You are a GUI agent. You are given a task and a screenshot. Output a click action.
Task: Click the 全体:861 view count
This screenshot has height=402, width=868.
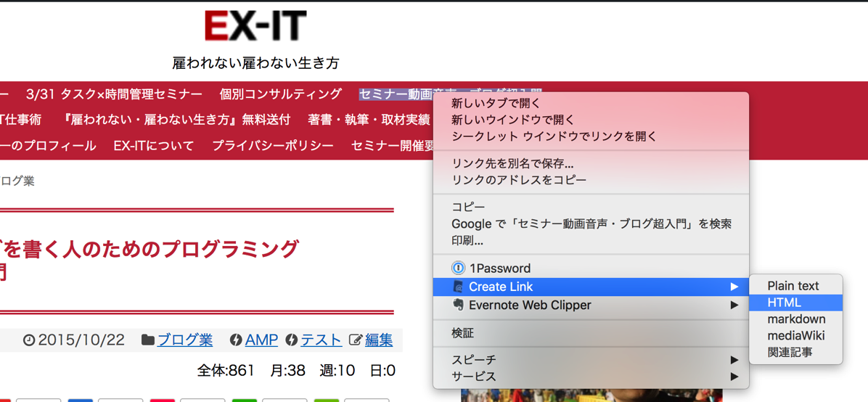tap(225, 371)
